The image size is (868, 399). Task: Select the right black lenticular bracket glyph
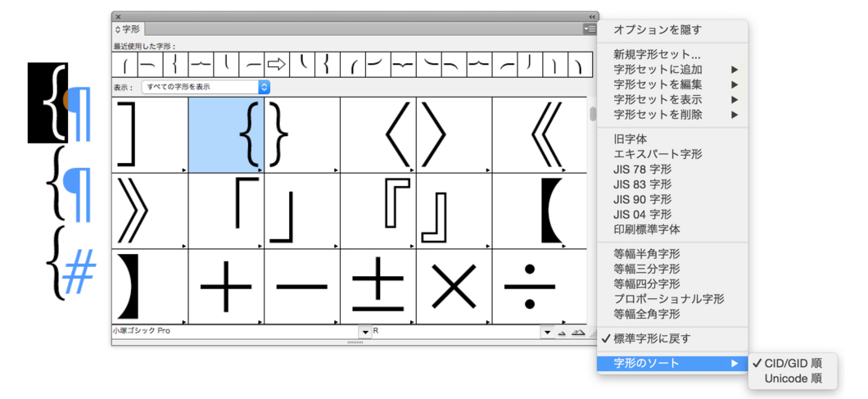(x=150, y=287)
